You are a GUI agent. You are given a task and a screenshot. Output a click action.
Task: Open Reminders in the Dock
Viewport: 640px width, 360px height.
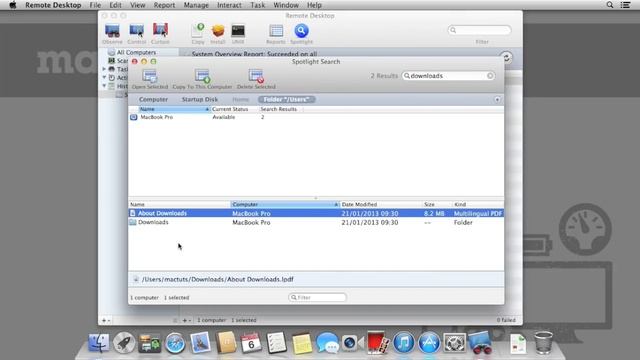click(x=276, y=342)
